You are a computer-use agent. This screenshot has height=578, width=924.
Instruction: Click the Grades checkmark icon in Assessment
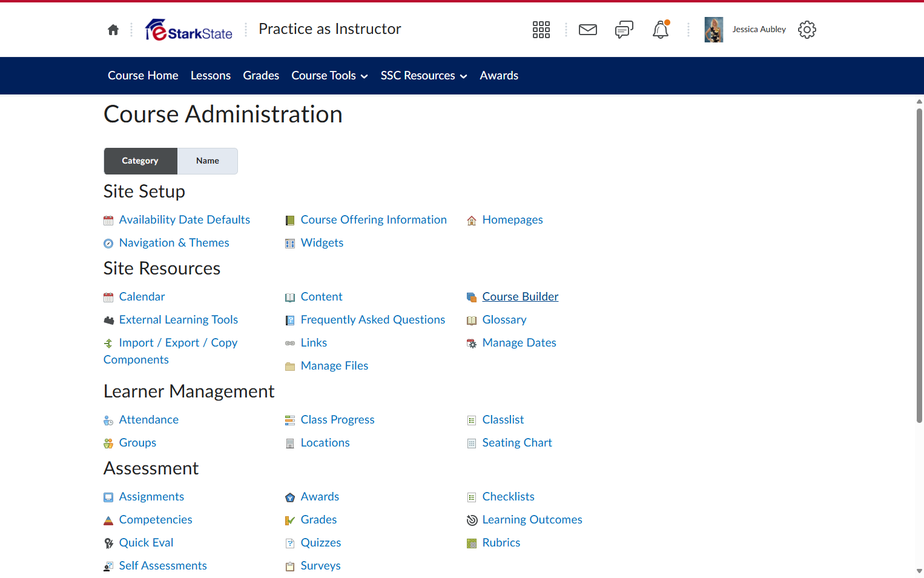click(290, 520)
